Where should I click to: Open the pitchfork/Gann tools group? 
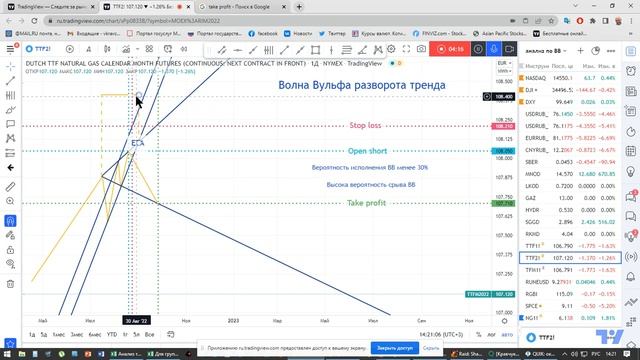click(x=10, y=95)
